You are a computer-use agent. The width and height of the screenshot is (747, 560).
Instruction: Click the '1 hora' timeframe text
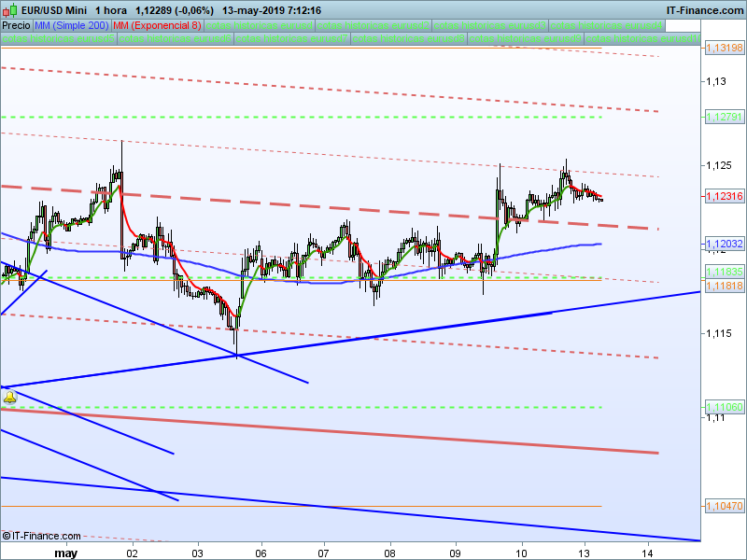[110, 10]
